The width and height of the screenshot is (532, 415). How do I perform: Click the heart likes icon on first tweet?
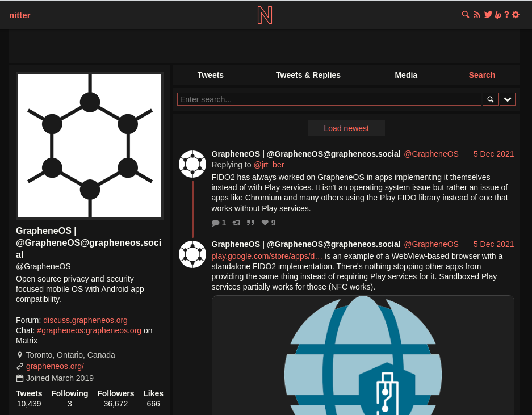[265, 223]
